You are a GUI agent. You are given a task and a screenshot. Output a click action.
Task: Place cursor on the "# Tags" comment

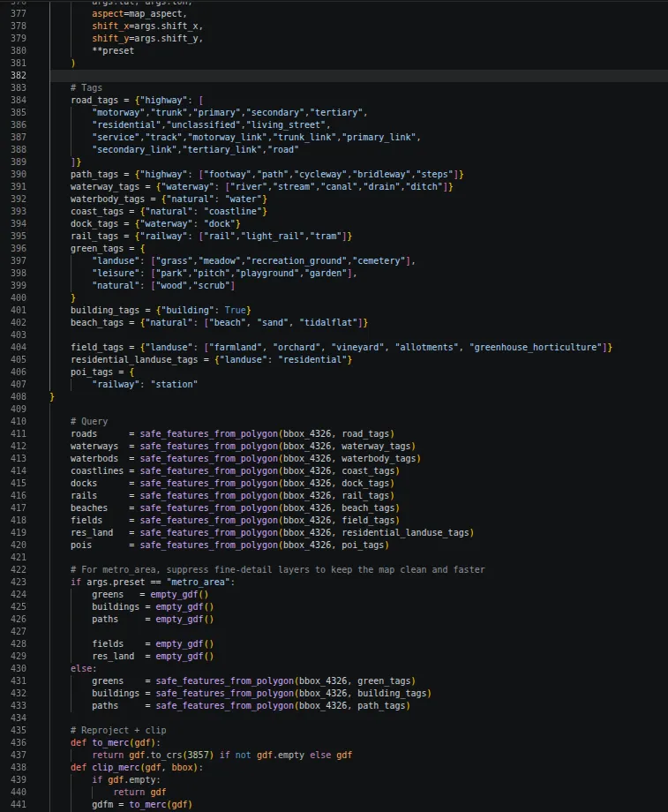86,87
